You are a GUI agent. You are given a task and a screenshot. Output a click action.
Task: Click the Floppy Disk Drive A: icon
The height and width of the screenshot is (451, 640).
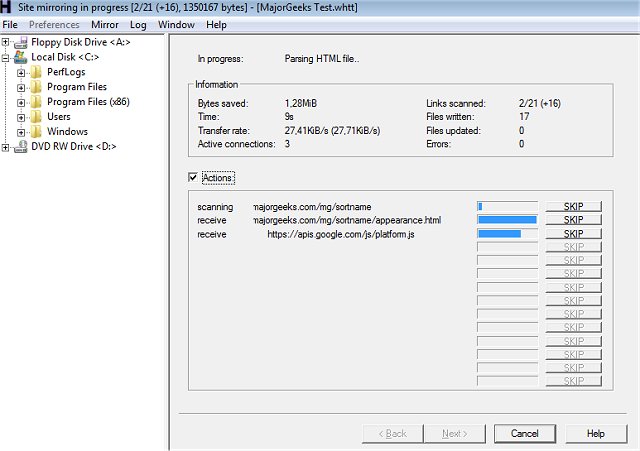click(20, 42)
